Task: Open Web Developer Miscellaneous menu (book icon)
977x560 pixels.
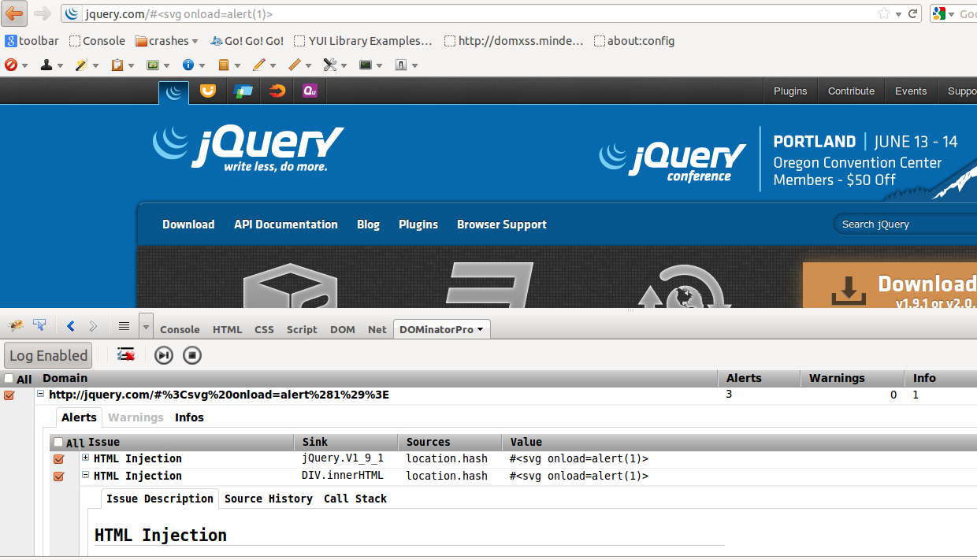Action: 228,65
